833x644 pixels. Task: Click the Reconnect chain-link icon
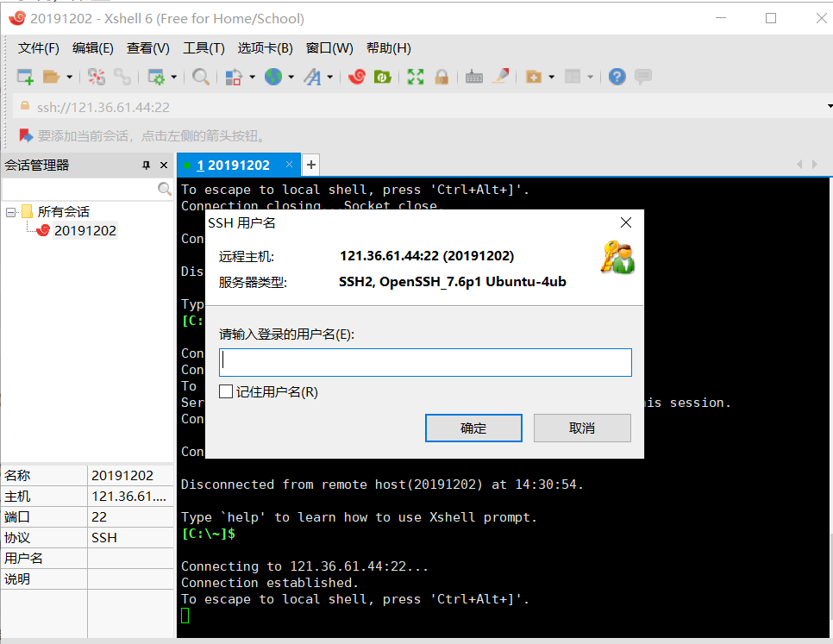click(x=122, y=77)
